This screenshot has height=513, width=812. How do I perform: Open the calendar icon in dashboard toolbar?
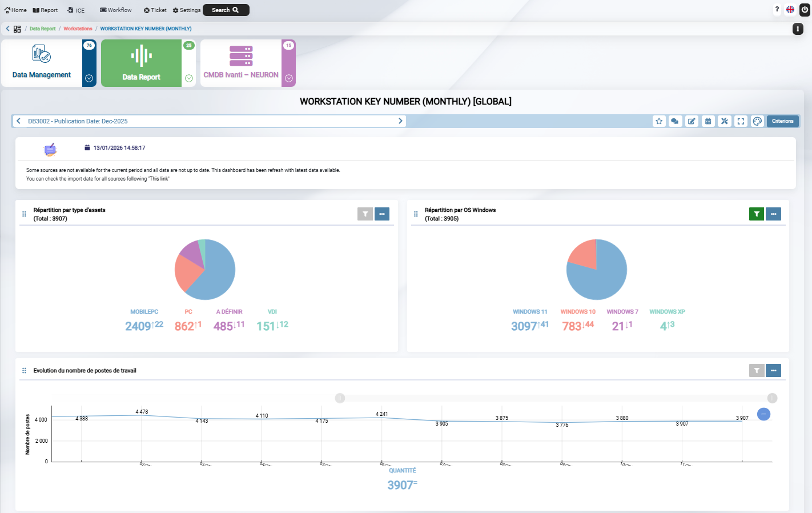pyautogui.click(x=708, y=121)
